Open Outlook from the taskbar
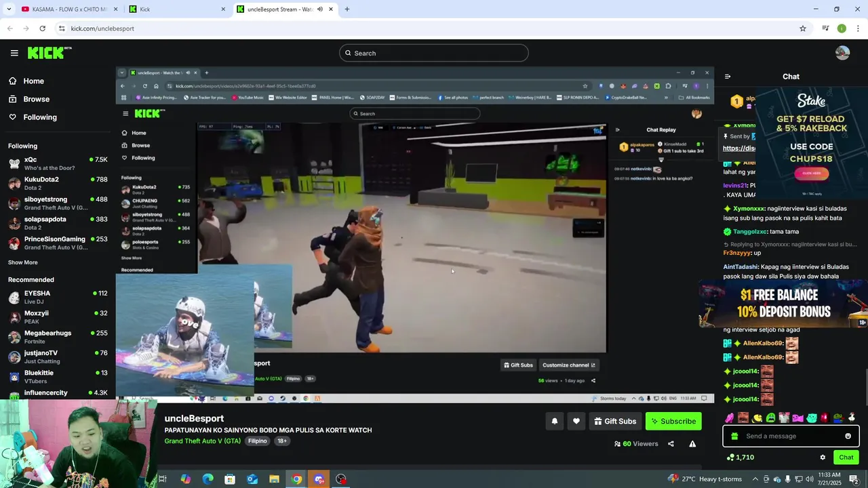The width and height of the screenshot is (868, 488). coord(252,479)
